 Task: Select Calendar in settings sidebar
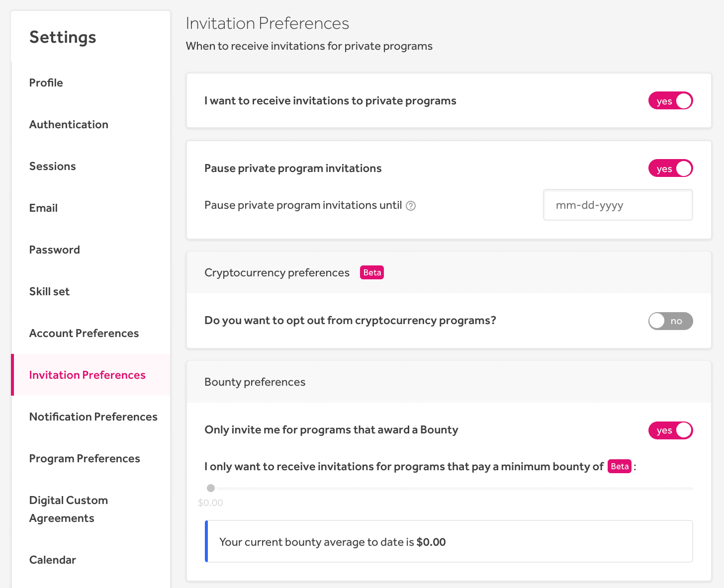tap(53, 560)
